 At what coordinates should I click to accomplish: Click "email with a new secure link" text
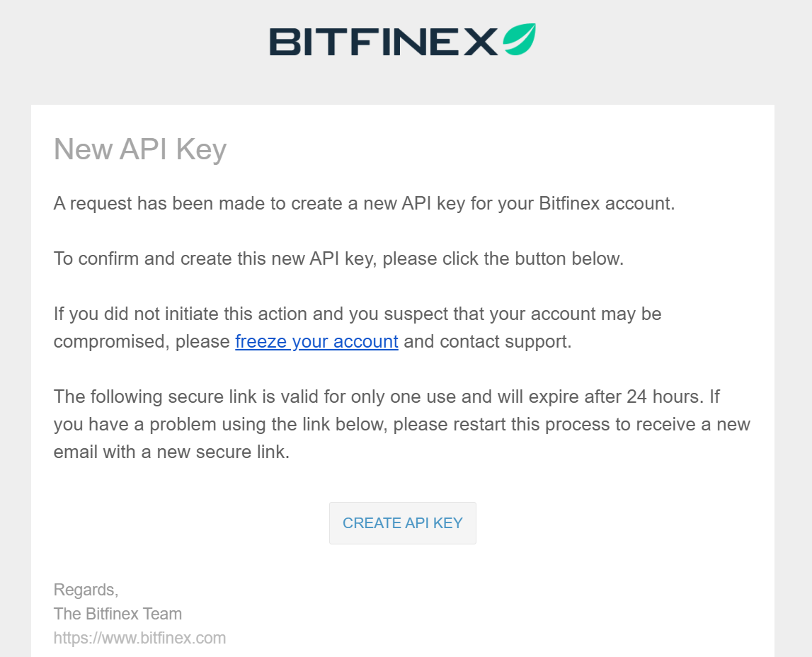click(x=171, y=452)
